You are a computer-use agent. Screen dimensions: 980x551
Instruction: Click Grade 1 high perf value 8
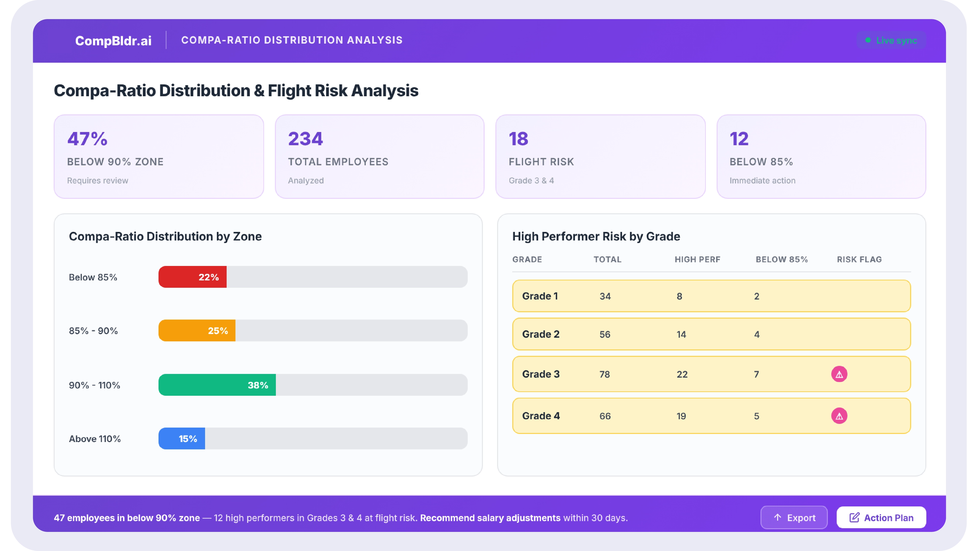coord(679,296)
